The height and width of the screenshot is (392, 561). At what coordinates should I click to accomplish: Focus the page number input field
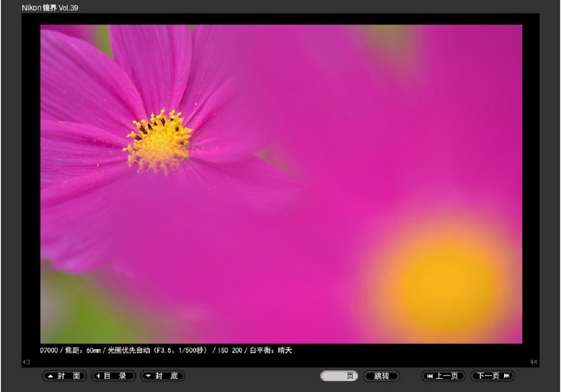[333, 376]
